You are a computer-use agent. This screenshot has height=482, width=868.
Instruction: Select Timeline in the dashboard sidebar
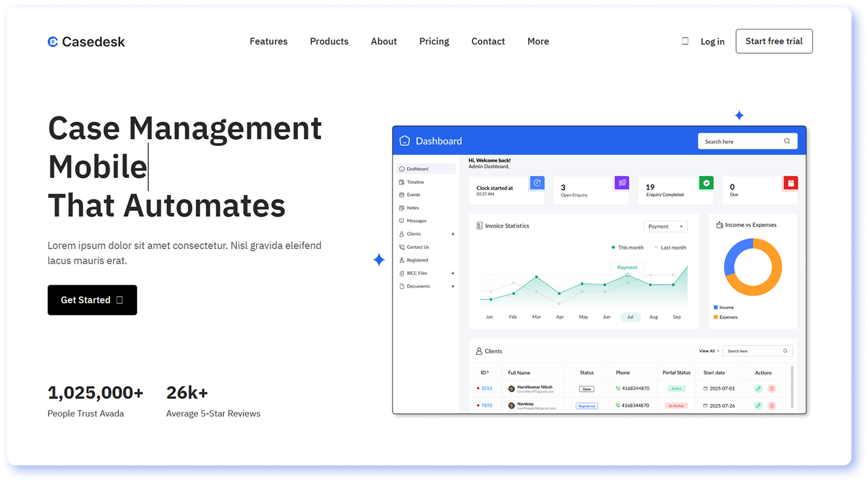tap(415, 182)
